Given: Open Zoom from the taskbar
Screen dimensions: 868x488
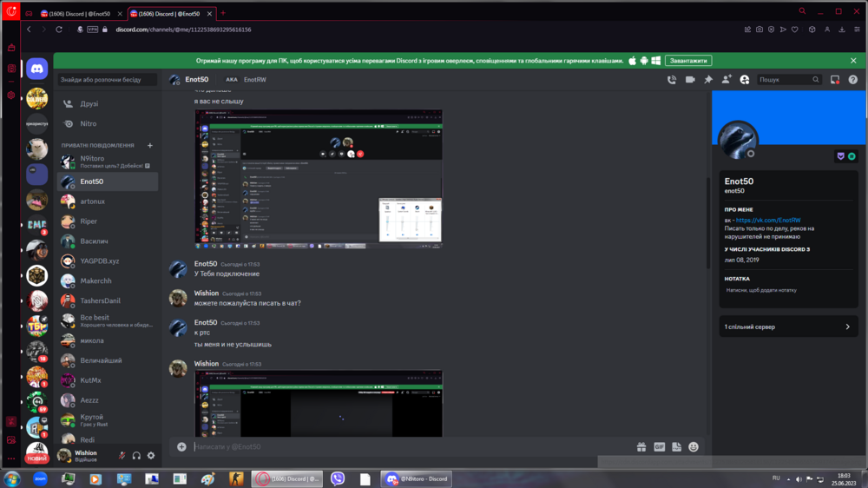Looking at the screenshot, I should point(40,478).
